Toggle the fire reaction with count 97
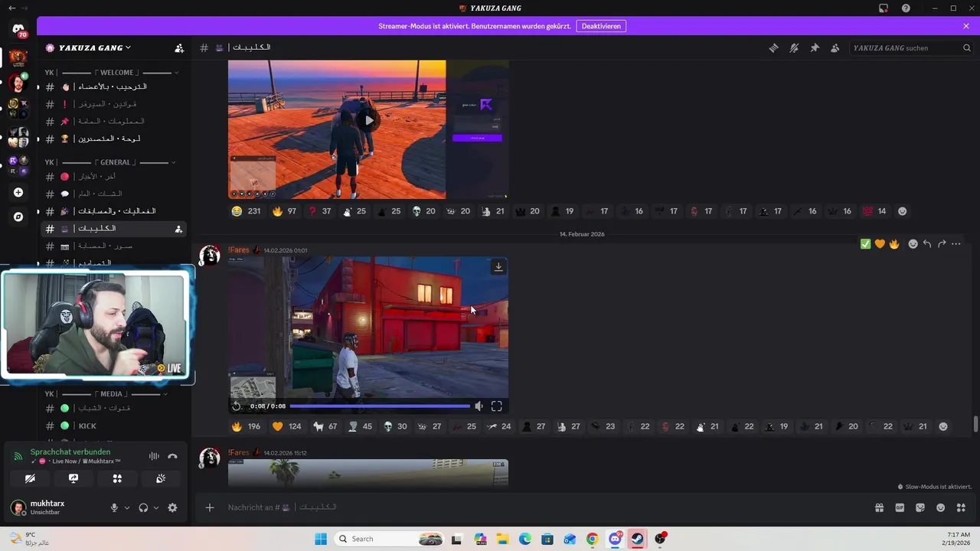 click(x=284, y=211)
